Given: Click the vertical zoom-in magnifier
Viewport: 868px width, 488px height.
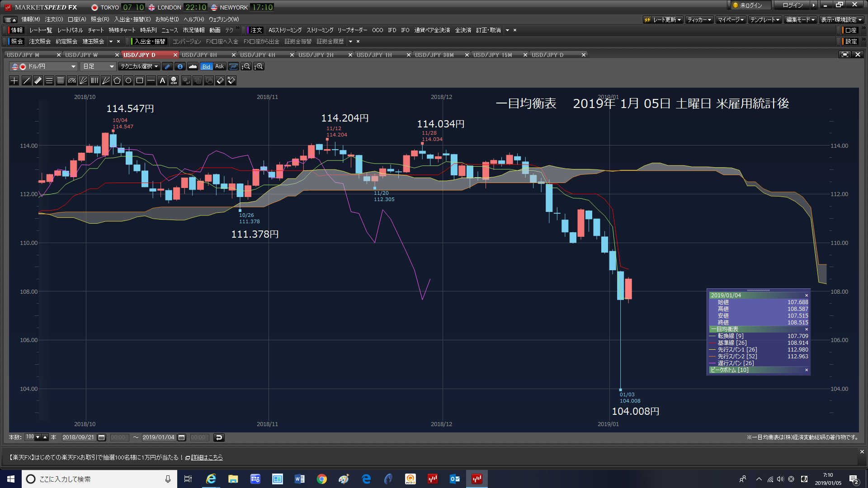Looking at the screenshot, I should (x=259, y=66).
